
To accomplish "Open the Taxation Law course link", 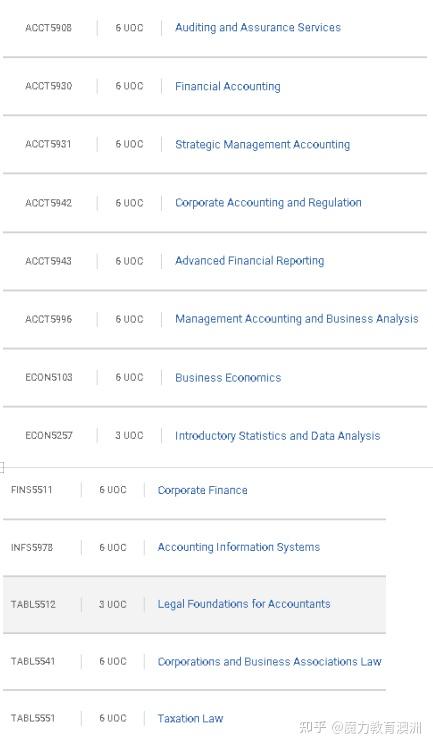I will coord(191,718).
